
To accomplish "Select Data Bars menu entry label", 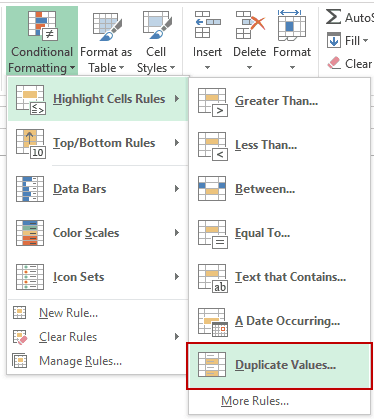I will click(79, 189).
